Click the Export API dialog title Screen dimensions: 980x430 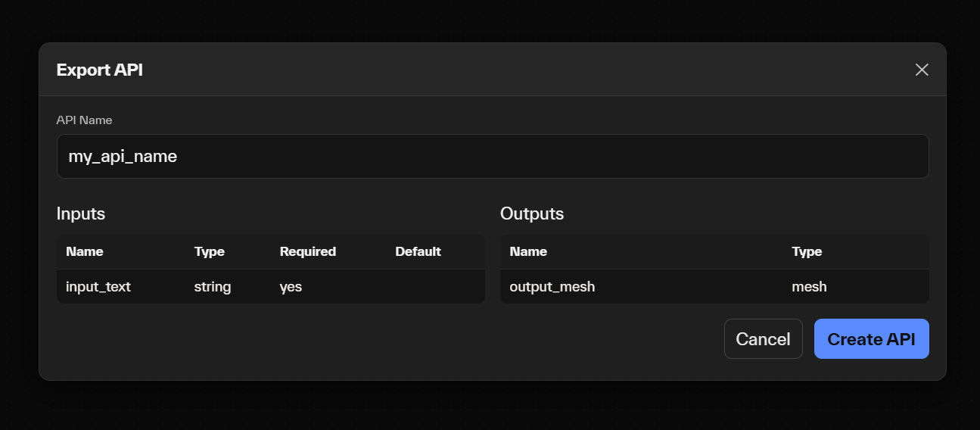pos(100,70)
